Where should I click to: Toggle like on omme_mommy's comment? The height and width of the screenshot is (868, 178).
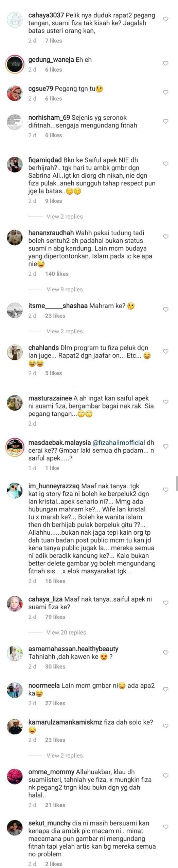pos(166,775)
